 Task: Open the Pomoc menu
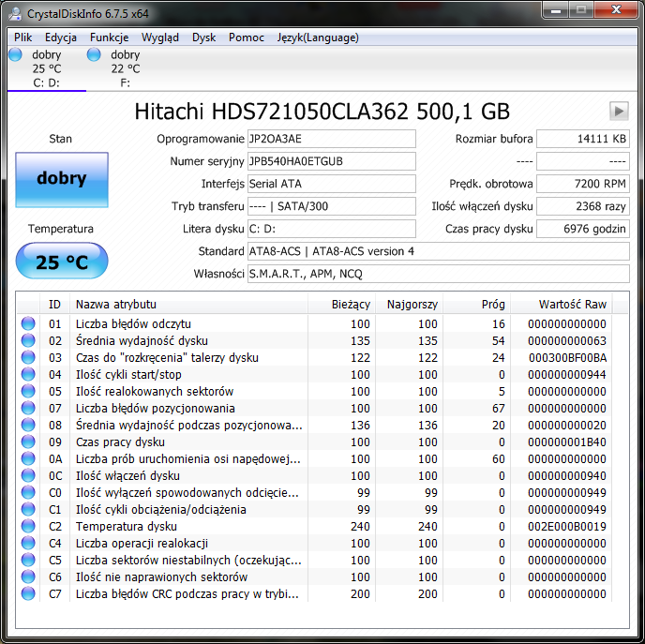[246, 37]
